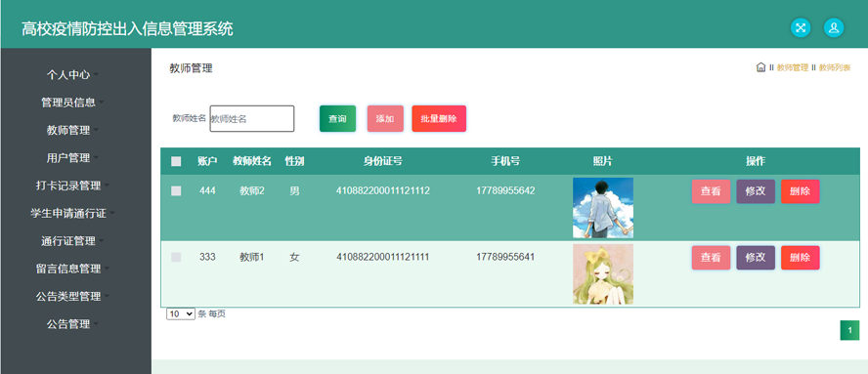Image resolution: width=868 pixels, height=374 pixels.
Task: Check the row checkbox for 教师2
Action: click(176, 190)
